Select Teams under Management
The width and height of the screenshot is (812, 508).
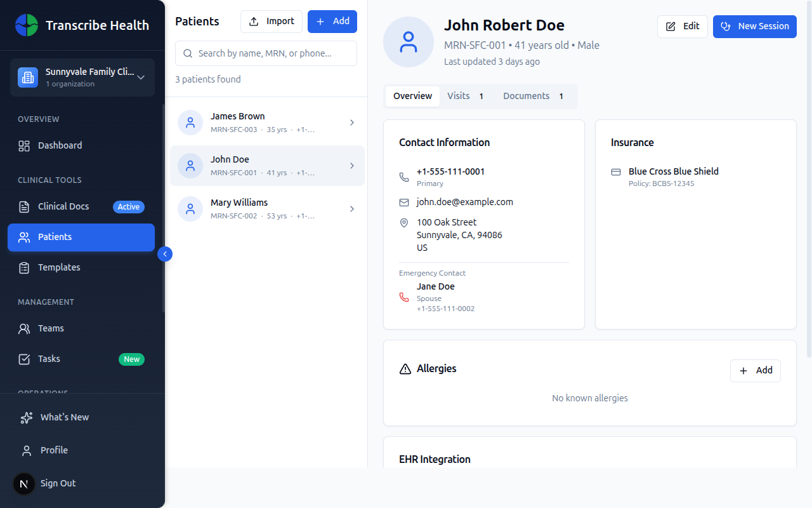pos(51,328)
